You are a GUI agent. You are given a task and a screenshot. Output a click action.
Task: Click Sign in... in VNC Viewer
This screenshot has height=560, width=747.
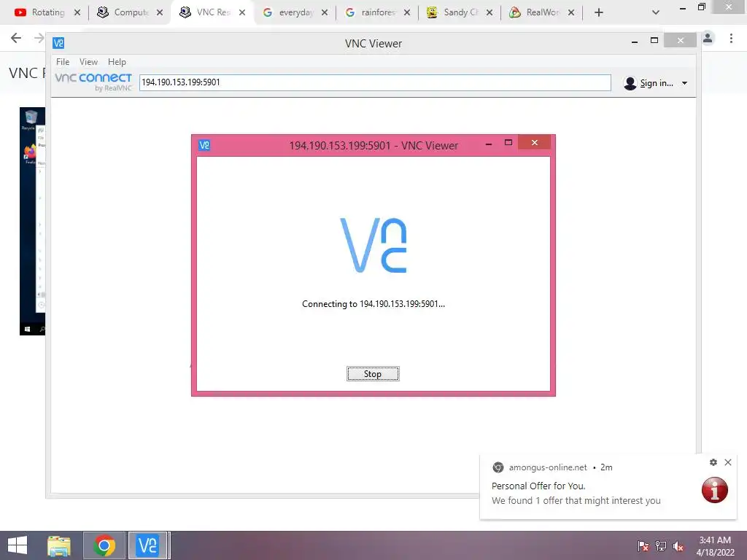pos(656,83)
